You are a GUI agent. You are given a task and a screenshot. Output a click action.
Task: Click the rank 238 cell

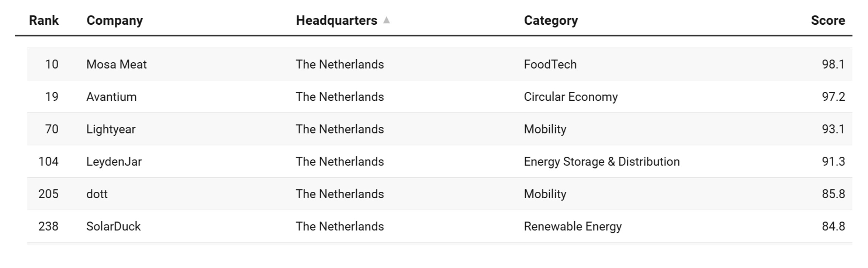(x=48, y=226)
